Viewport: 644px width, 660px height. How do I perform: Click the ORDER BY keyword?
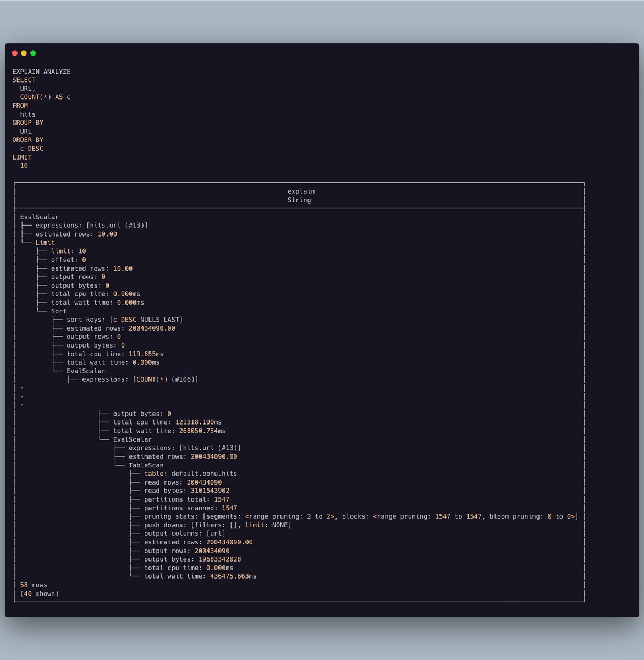tap(28, 140)
